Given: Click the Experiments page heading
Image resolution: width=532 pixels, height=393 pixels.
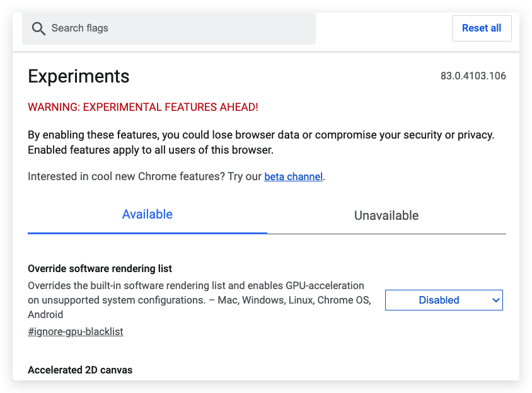Looking at the screenshot, I should (x=79, y=77).
